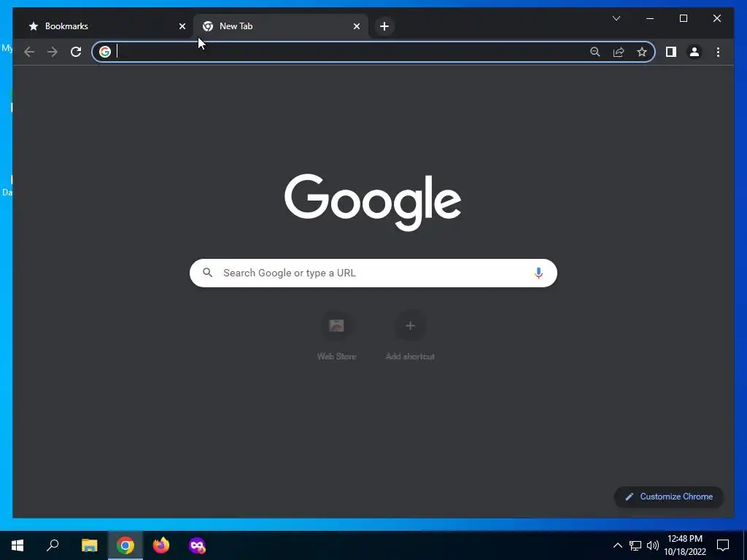Image resolution: width=747 pixels, height=560 pixels.
Task: Click Chrome icon in taskbar
Action: [125, 545]
